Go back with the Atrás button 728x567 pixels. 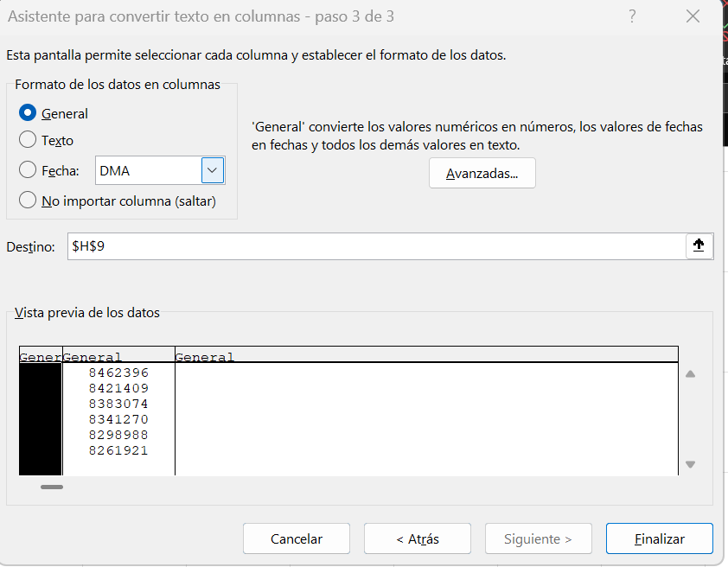[x=417, y=538]
